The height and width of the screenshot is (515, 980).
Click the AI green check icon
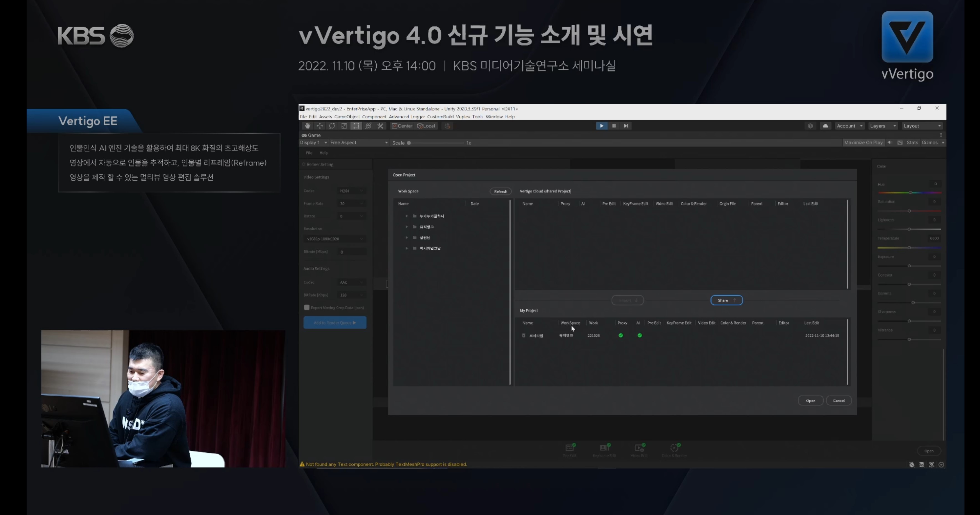(x=639, y=335)
